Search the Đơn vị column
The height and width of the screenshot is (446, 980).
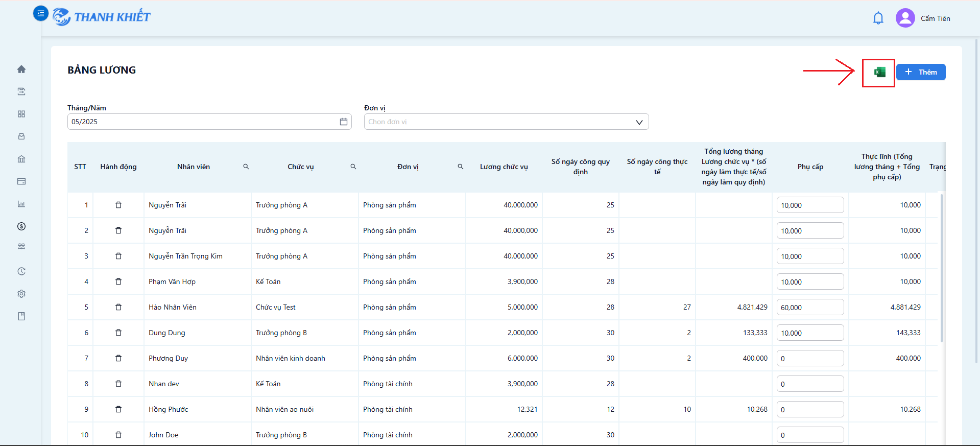(x=461, y=167)
